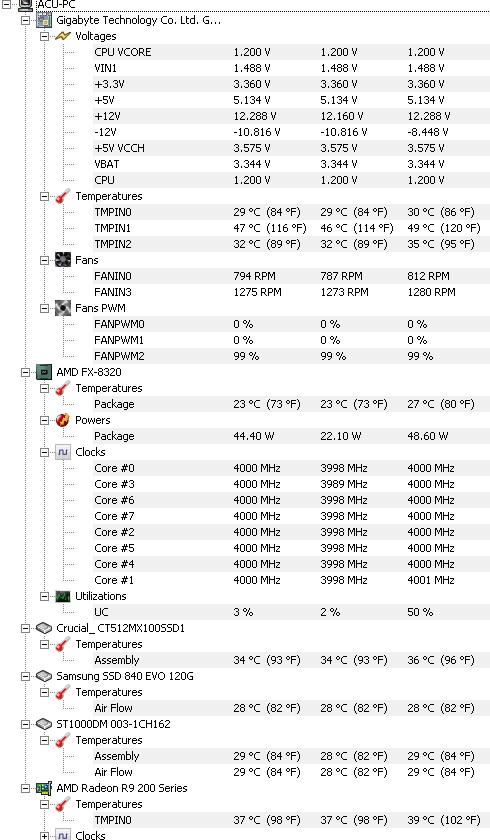The width and height of the screenshot is (490, 840).
Task: Click the AMD FX-8320 processor chip icon
Action: pyautogui.click(x=44, y=372)
